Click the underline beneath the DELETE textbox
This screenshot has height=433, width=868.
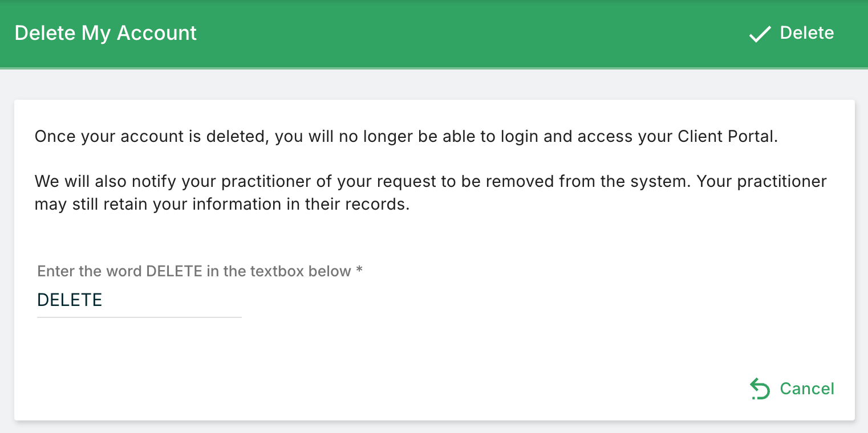click(x=139, y=317)
